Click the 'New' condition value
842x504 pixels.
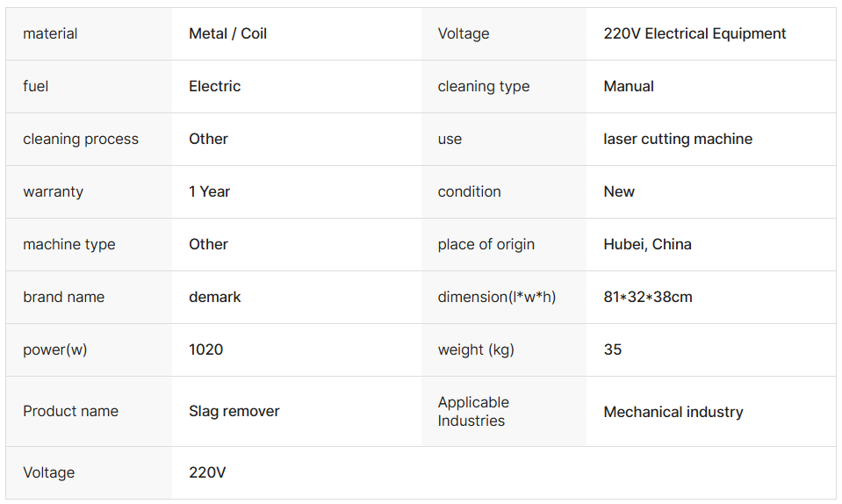(x=619, y=192)
